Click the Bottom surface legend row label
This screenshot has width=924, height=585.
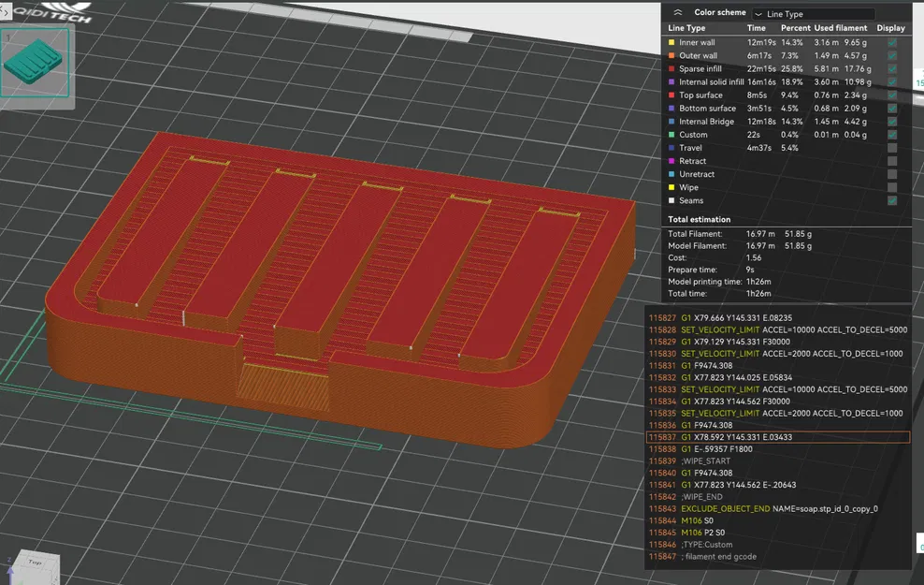(707, 109)
